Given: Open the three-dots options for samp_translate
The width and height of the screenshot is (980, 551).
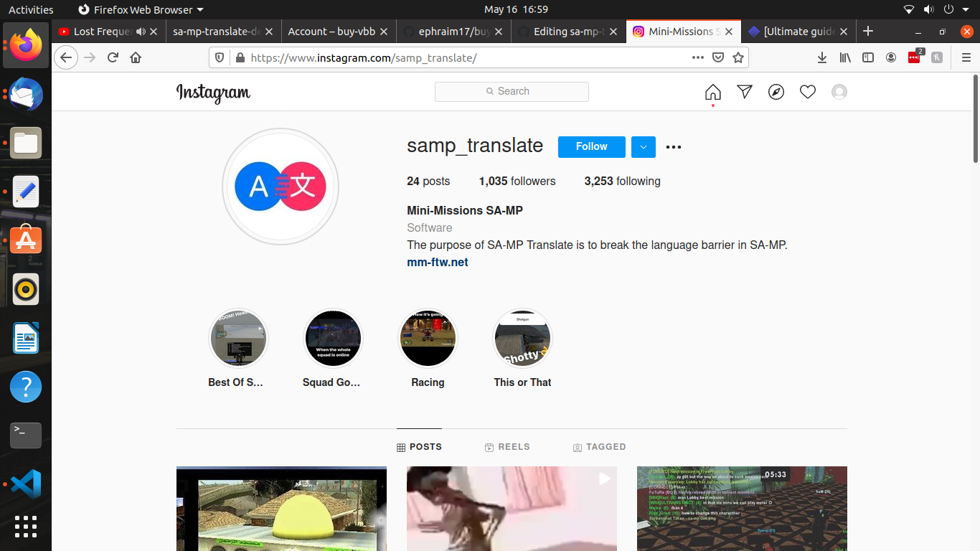Looking at the screenshot, I should 673,147.
